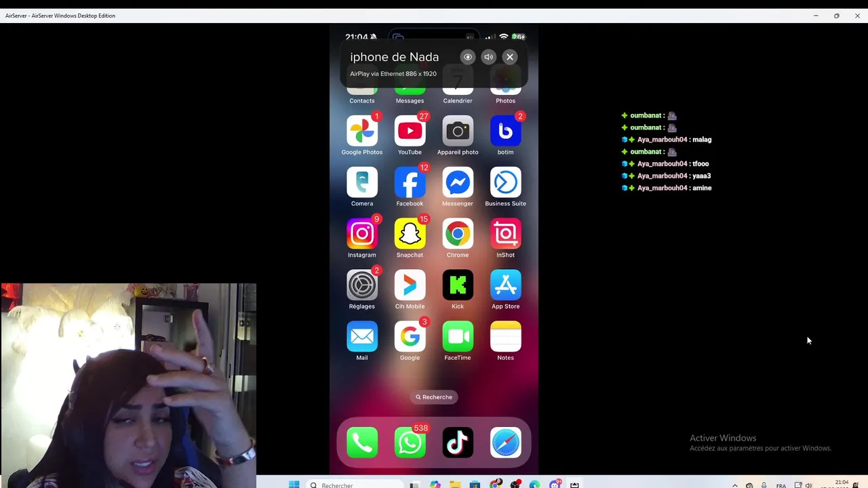Open iPhone Réglages settings
This screenshot has height=488, width=868.
[x=362, y=285]
